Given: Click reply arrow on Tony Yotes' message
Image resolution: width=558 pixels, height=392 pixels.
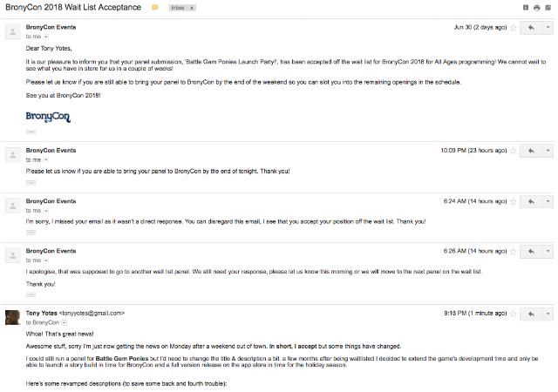Looking at the screenshot, I should click(x=531, y=314).
